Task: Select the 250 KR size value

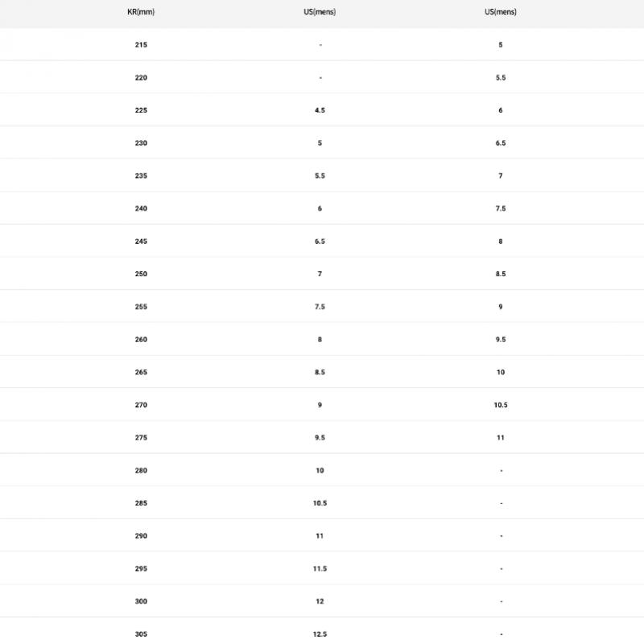Action: (141, 275)
